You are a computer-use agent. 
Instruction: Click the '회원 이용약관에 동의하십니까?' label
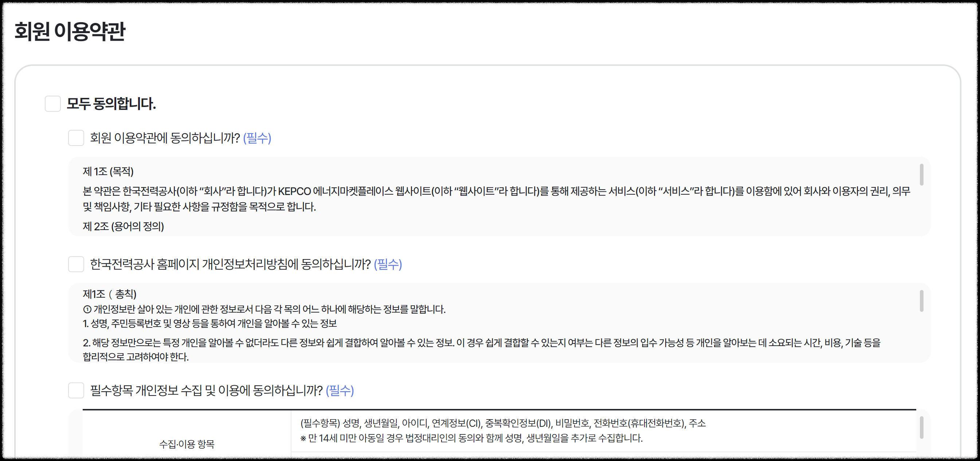[165, 138]
